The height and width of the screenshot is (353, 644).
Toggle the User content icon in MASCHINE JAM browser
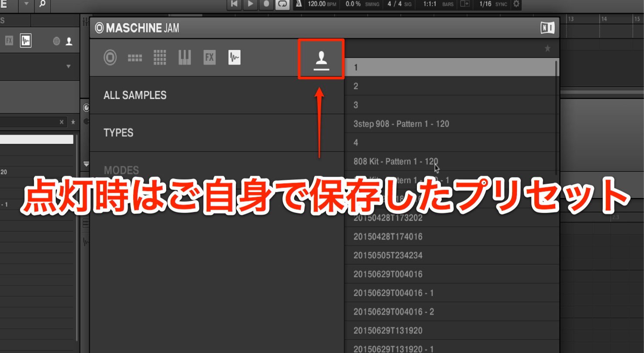[322, 60]
